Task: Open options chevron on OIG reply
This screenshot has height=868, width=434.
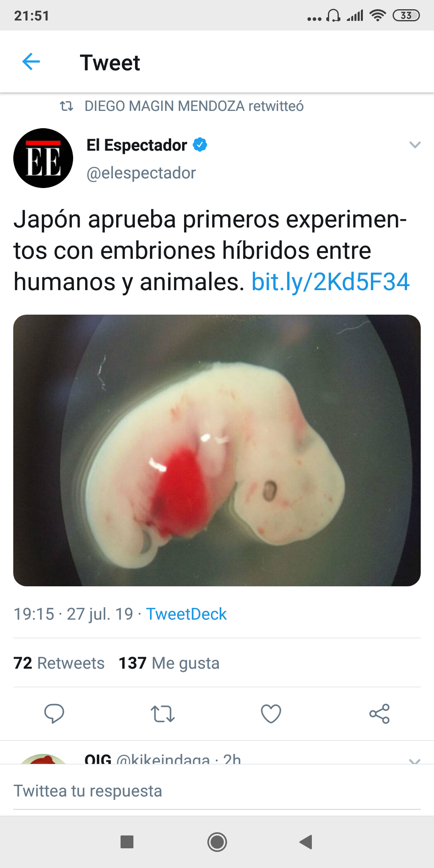Action: tap(415, 760)
